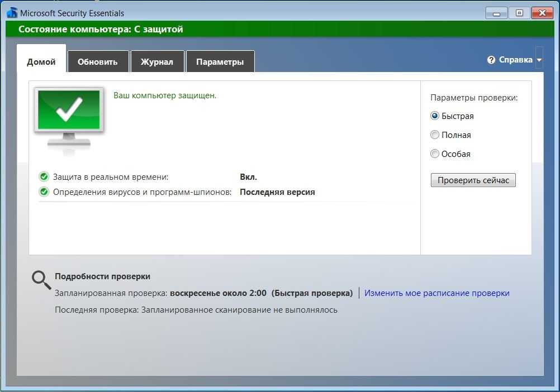Close the Security Essentials window
This screenshot has width=560, height=392.
point(542,13)
